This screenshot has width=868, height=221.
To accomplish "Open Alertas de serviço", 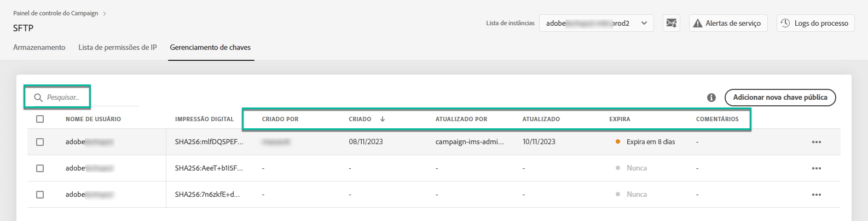I will point(727,23).
